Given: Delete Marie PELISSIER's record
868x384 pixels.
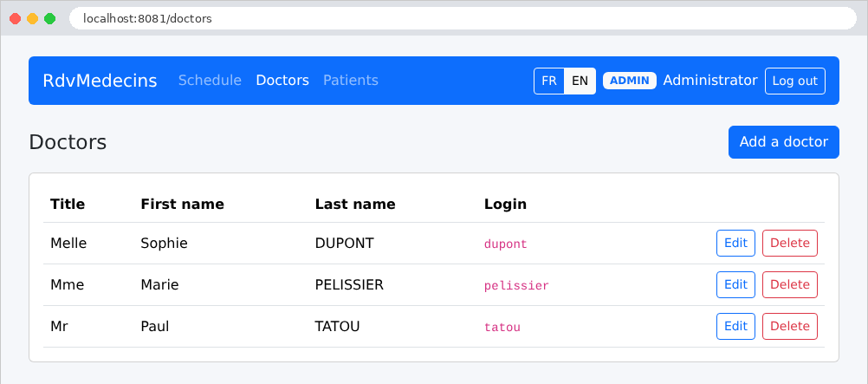Looking at the screenshot, I should click(x=790, y=285).
